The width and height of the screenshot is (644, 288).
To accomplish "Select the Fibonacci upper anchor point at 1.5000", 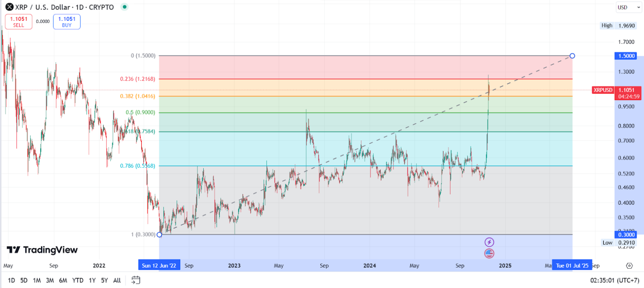I will pos(573,56).
